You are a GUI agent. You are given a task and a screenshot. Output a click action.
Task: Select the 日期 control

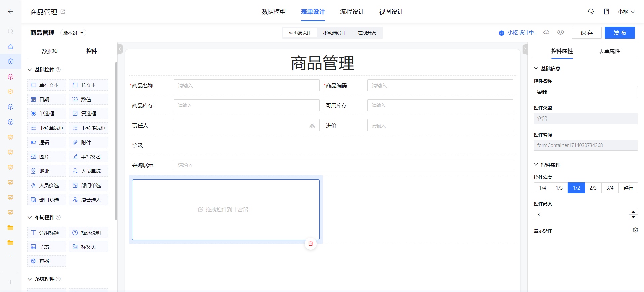[x=46, y=99]
